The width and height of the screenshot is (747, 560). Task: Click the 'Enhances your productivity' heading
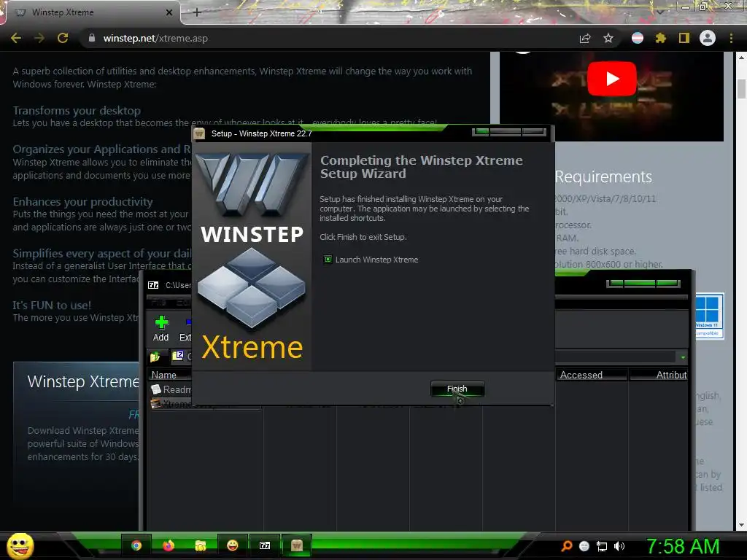click(83, 201)
